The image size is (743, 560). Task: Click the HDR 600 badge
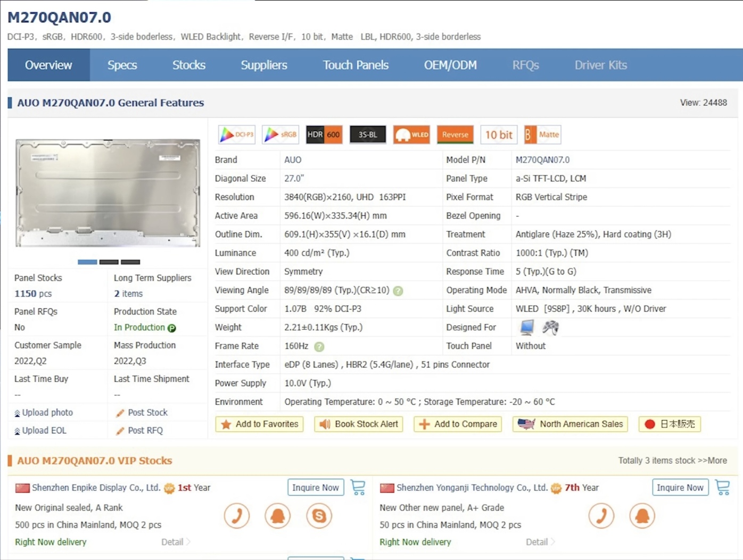[x=324, y=135]
